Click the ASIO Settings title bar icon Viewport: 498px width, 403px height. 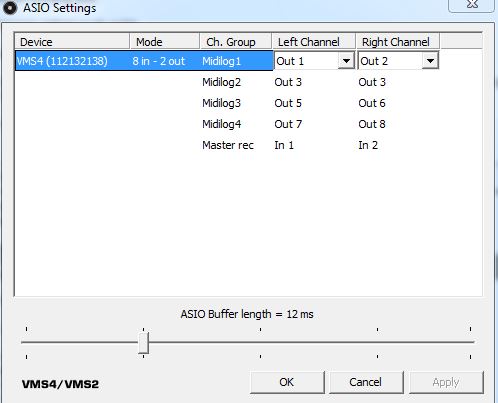[9, 8]
